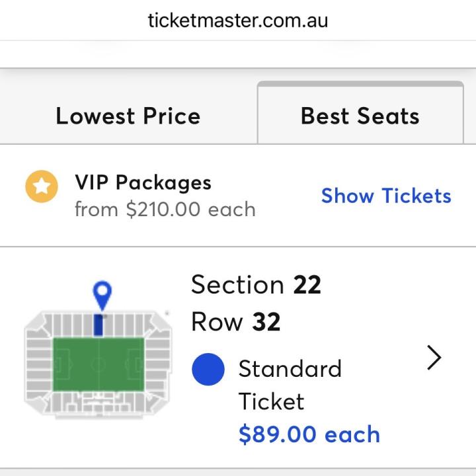Select the Row 32 label
476x476 pixels.
(x=235, y=322)
